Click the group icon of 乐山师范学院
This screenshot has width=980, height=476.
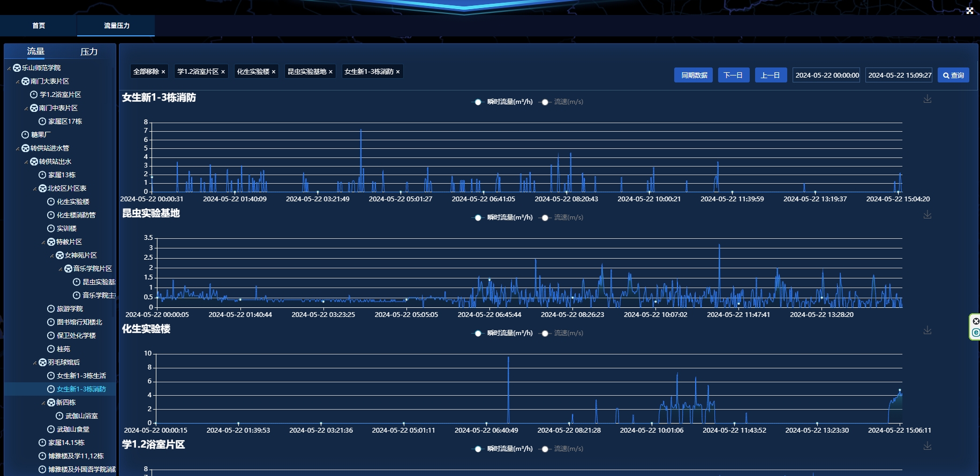coord(17,68)
